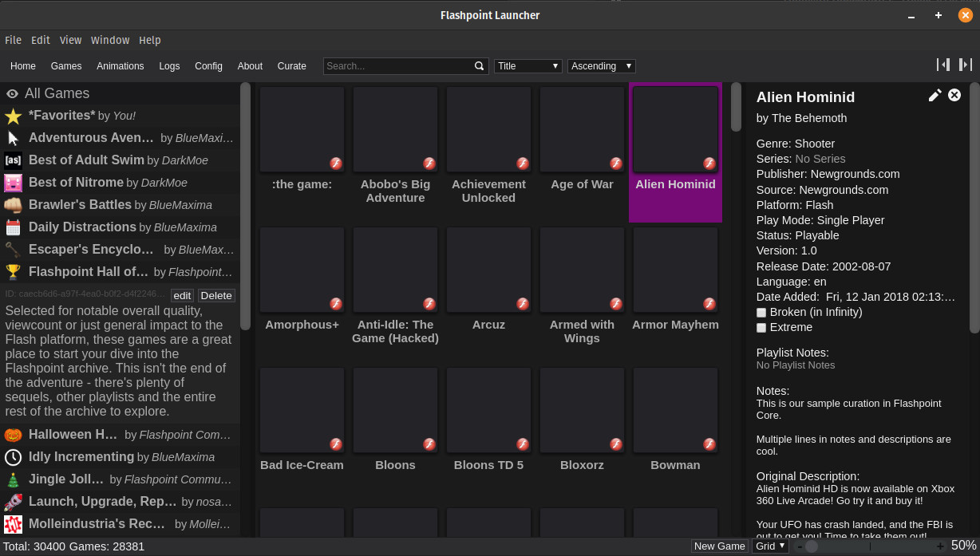This screenshot has width=980, height=556.
Task: Toggle the Broken (in Infinity) checkbox
Action: click(761, 313)
